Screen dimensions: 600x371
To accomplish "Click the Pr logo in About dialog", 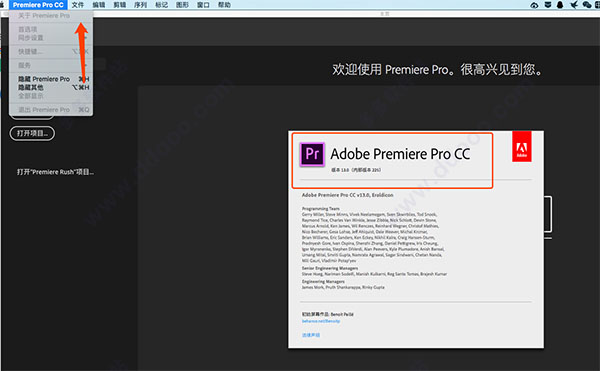I will tap(312, 154).
